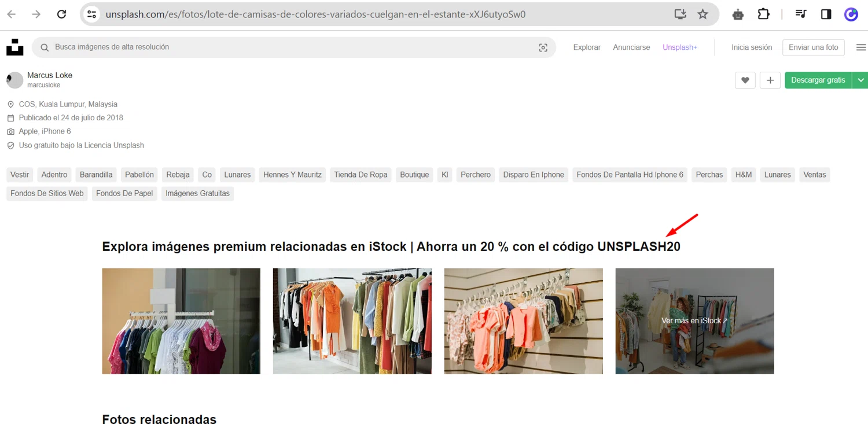Select the Disparo En Iphone tag
Screen dimensions: 868x424
click(x=534, y=175)
